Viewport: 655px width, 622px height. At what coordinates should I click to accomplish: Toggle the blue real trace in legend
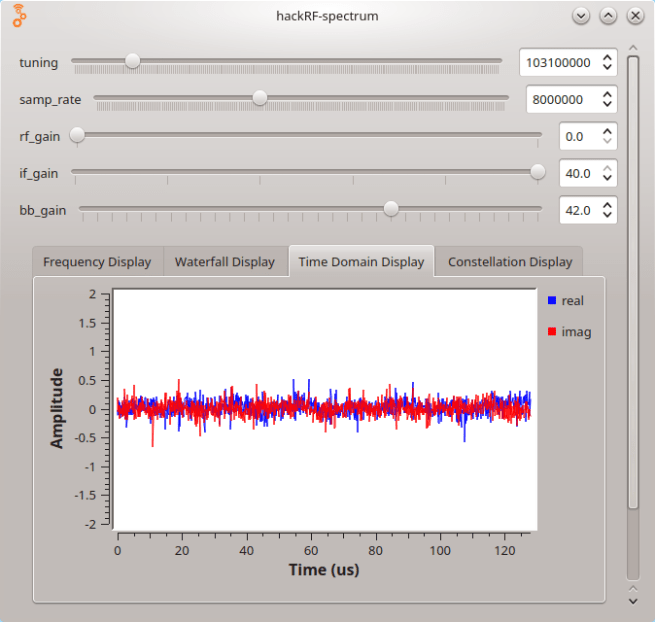pos(565,301)
